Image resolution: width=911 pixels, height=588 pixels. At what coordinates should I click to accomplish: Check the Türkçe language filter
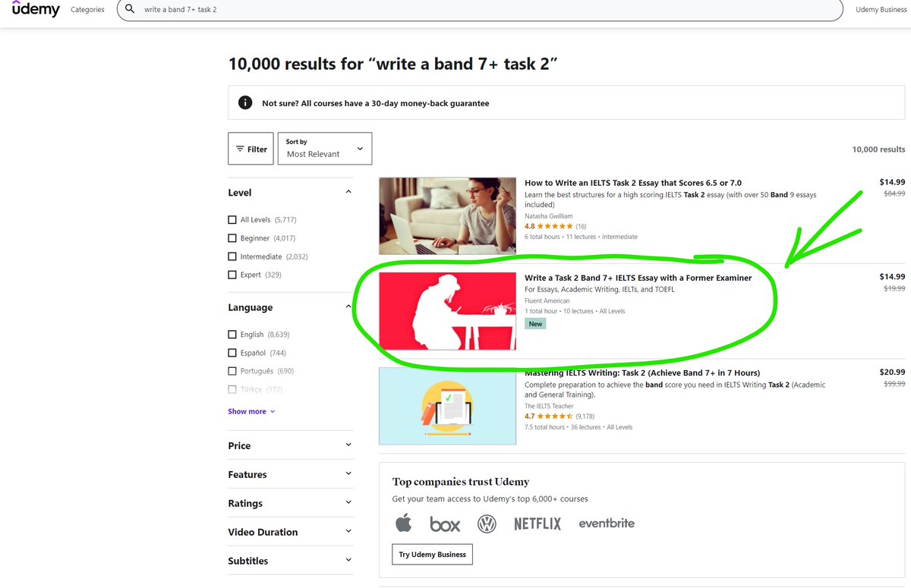click(232, 389)
